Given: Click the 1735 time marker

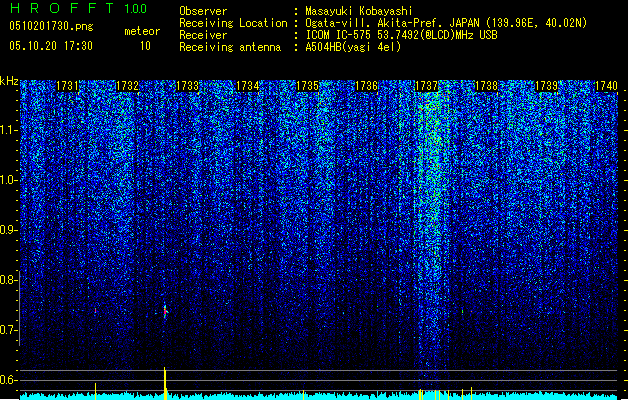Looking at the screenshot, I should 307,86.
